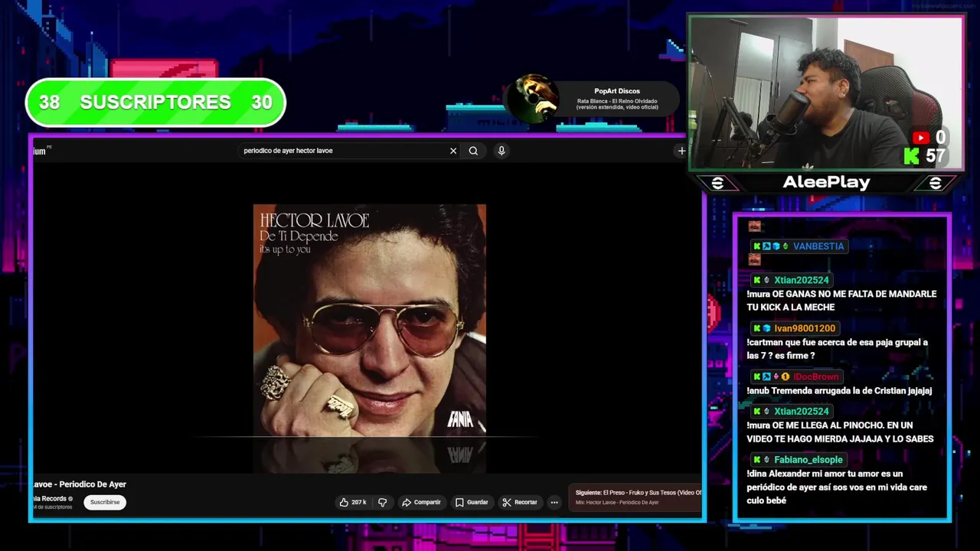Click the magnifying glass search icon
The image size is (980, 551).
pos(473,151)
